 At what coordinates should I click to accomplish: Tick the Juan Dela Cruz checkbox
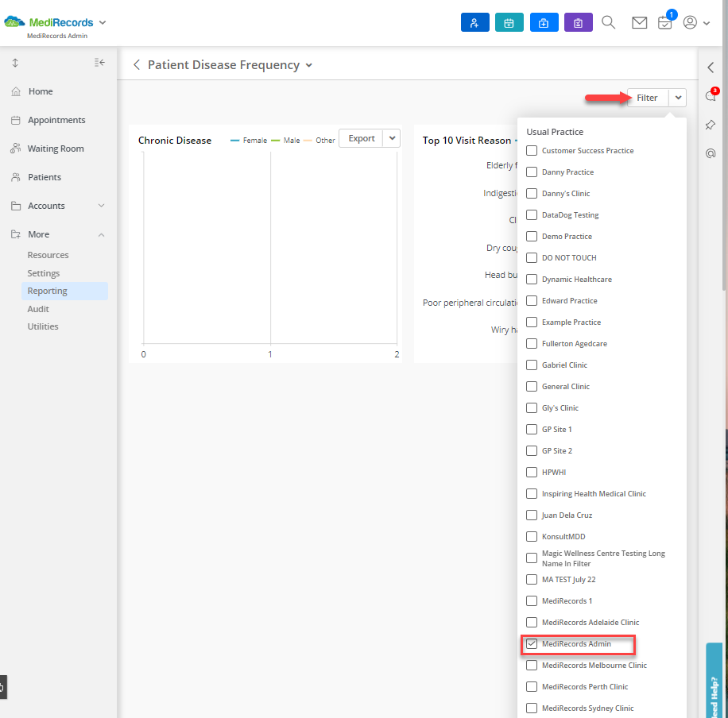point(532,515)
